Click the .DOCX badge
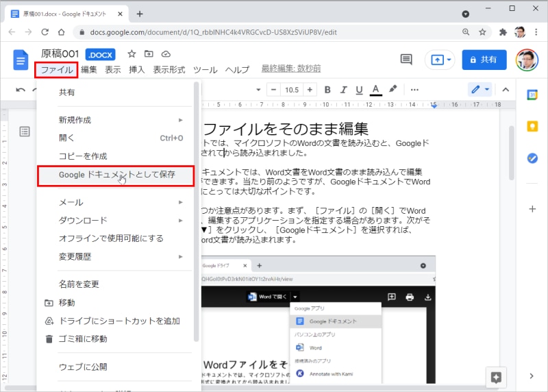The height and width of the screenshot is (392, 548). 100,55
